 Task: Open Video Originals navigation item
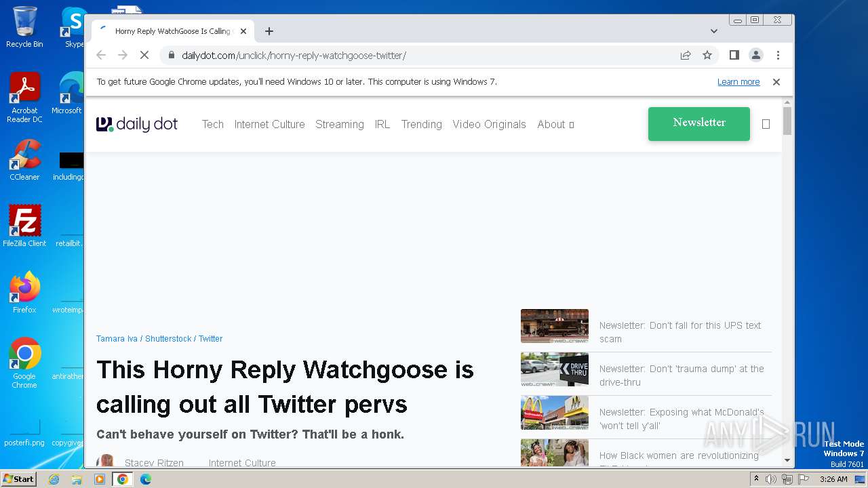(490, 124)
